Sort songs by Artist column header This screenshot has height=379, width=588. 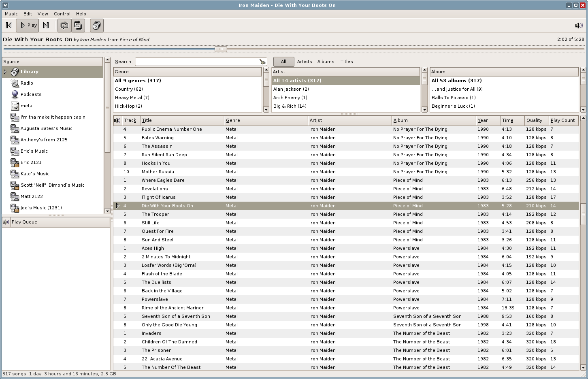pyautogui.click(x=350, y=120)
